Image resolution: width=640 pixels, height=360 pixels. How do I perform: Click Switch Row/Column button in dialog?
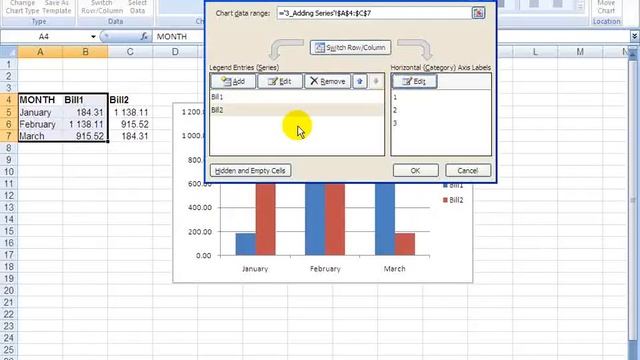350,48
